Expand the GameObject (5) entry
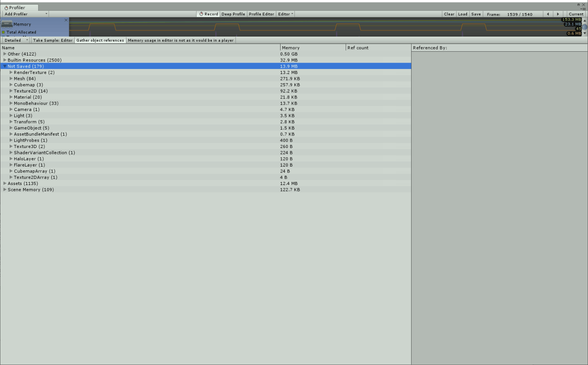Image resolution: width=588 pixels, height=365 pixels. pyautogui.click(x=11, y=128)
